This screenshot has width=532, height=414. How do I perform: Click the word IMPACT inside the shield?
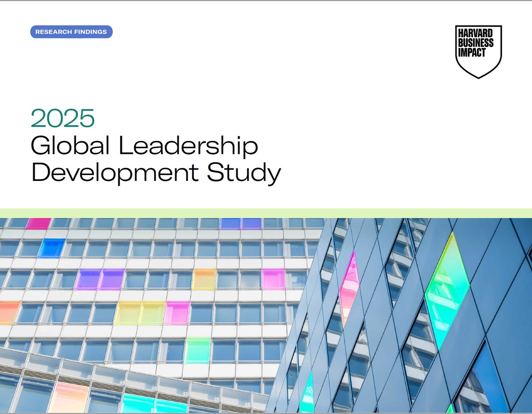tap(473, 52)
